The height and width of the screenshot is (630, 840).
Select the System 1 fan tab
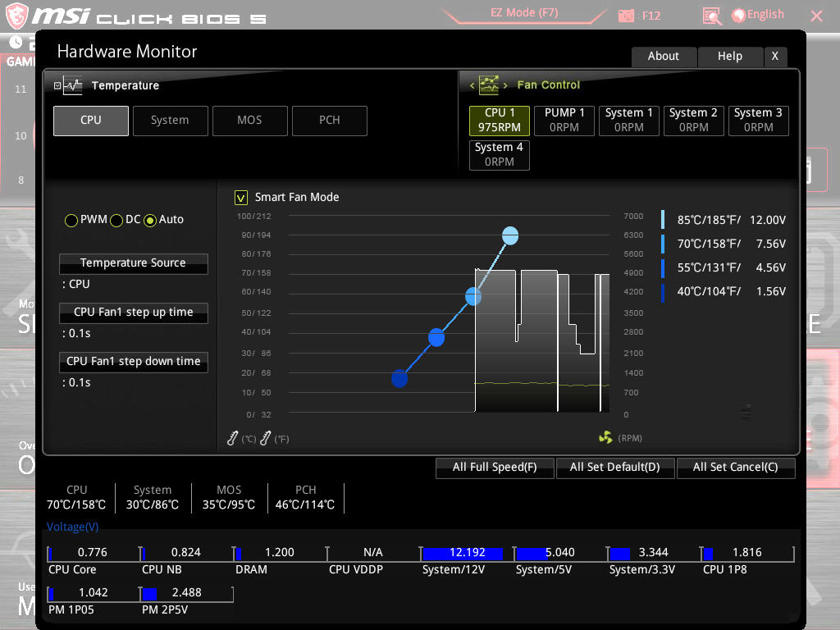point(629,121)
